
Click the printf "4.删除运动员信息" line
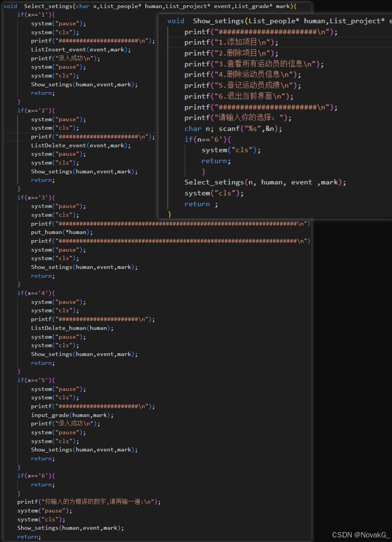click(x=242, y=75)
